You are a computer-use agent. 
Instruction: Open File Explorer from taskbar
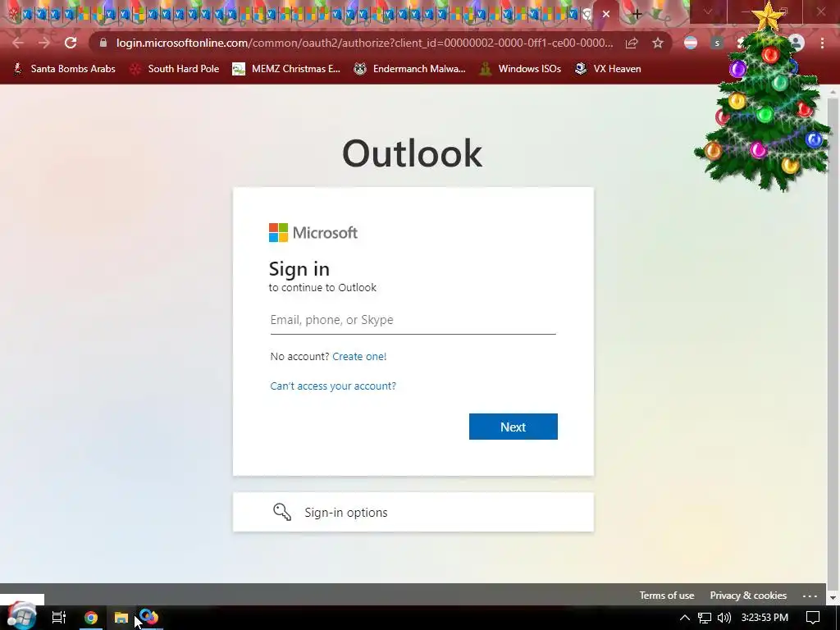pyautogui.click(x=121, y=618)
